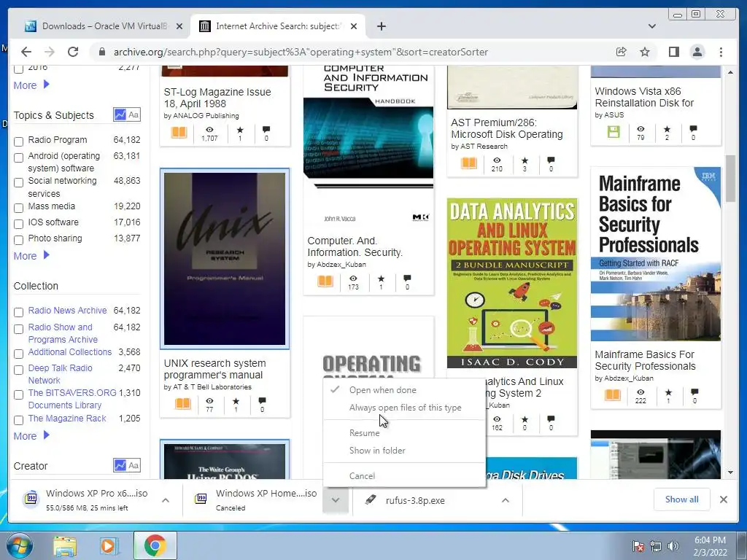Open options arrow for rufus-3.8p.exe download
The image size is (747, 560).
(506, 500)
